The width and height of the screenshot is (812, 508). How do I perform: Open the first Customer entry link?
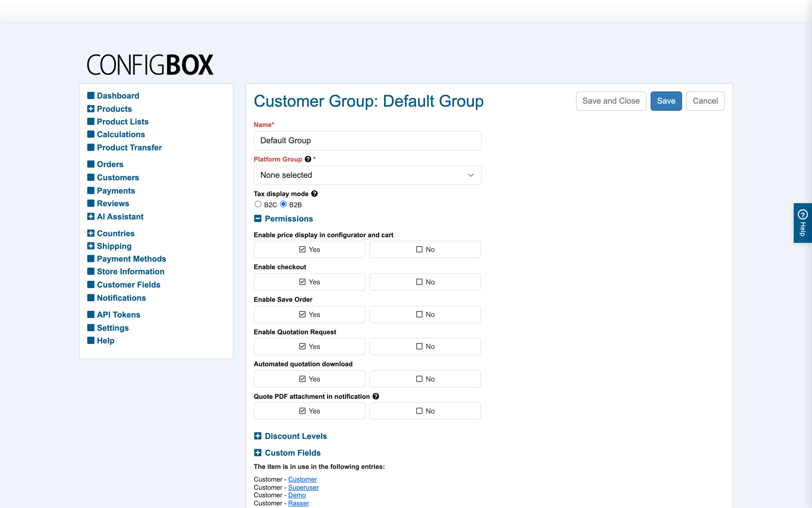tap(302, 479)
